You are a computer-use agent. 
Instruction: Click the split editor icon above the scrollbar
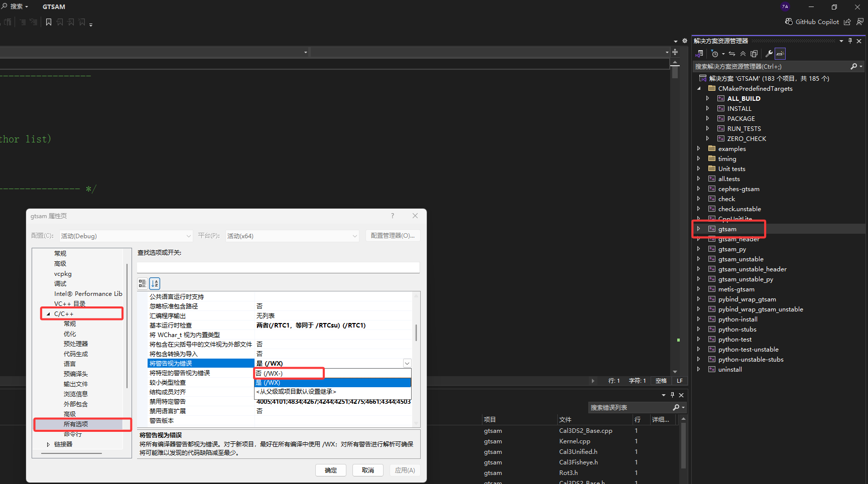click(x=675, y=52)
